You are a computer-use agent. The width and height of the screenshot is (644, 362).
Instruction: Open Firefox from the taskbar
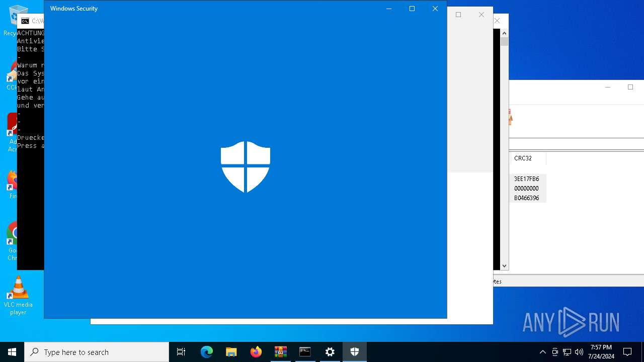256,352
